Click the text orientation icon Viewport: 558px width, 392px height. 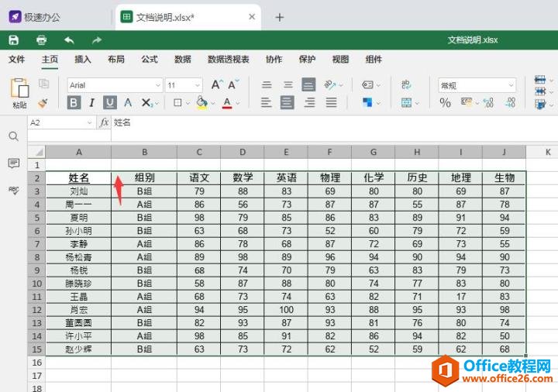click(330, 84)
